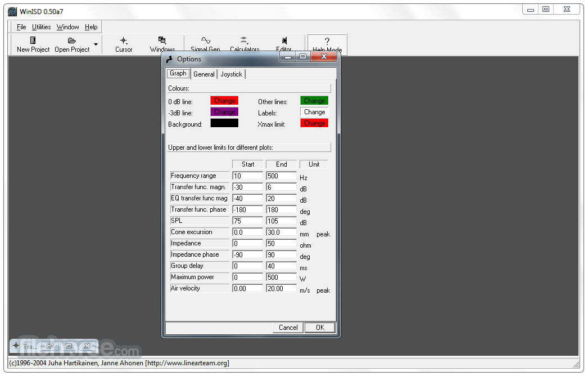The width and height of the screenshot is (588, 376).
Task: Open the Help menu
Action: tap(91, 27)
